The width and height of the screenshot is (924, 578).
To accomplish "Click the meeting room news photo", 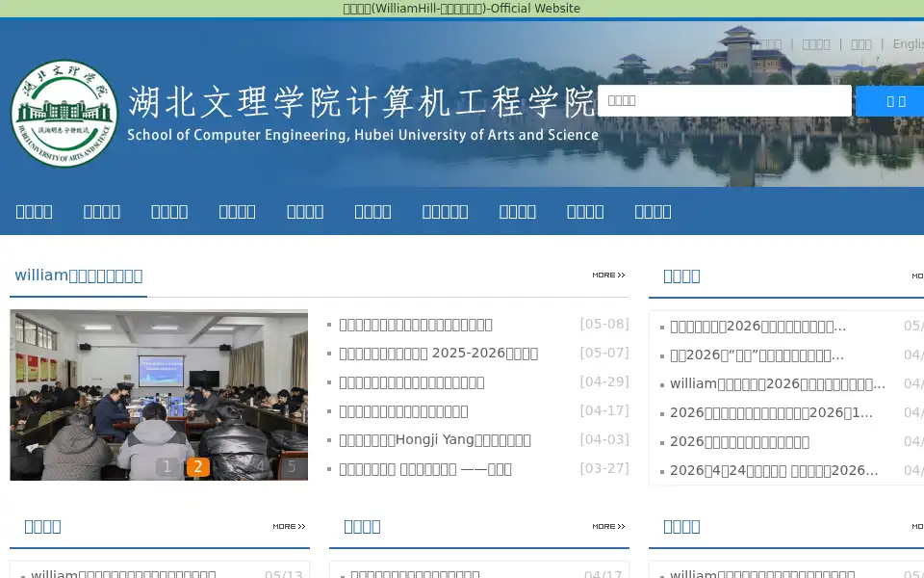I will click(x=159, y=395).
